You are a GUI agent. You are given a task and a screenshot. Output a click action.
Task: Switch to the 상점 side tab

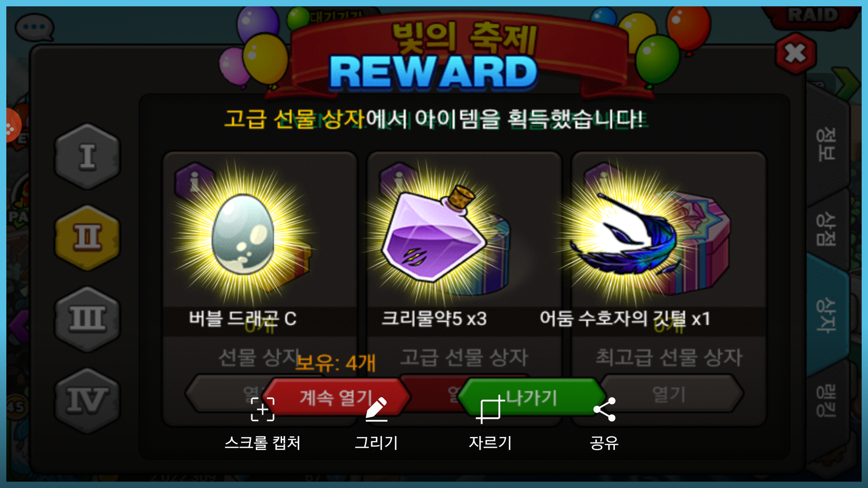point(826,229)
